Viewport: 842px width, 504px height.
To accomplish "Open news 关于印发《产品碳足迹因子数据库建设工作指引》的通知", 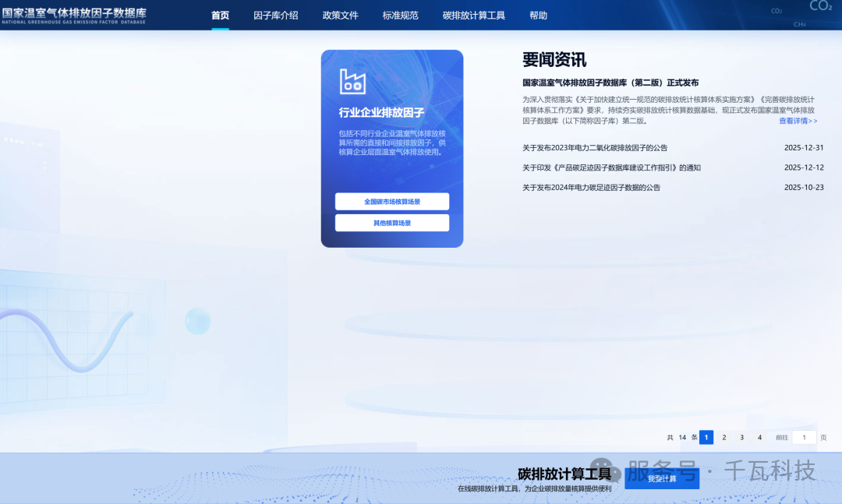I will pos(612,167).
